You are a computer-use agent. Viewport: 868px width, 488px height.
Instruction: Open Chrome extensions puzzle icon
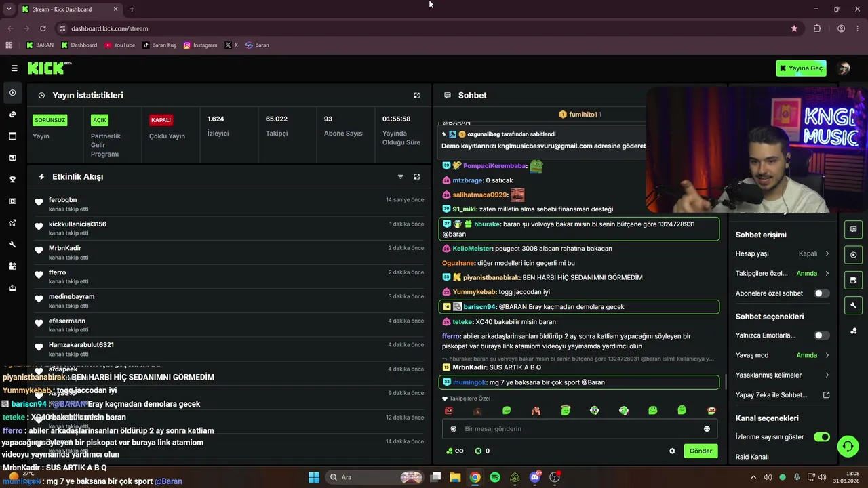click(x=817, y=28)
